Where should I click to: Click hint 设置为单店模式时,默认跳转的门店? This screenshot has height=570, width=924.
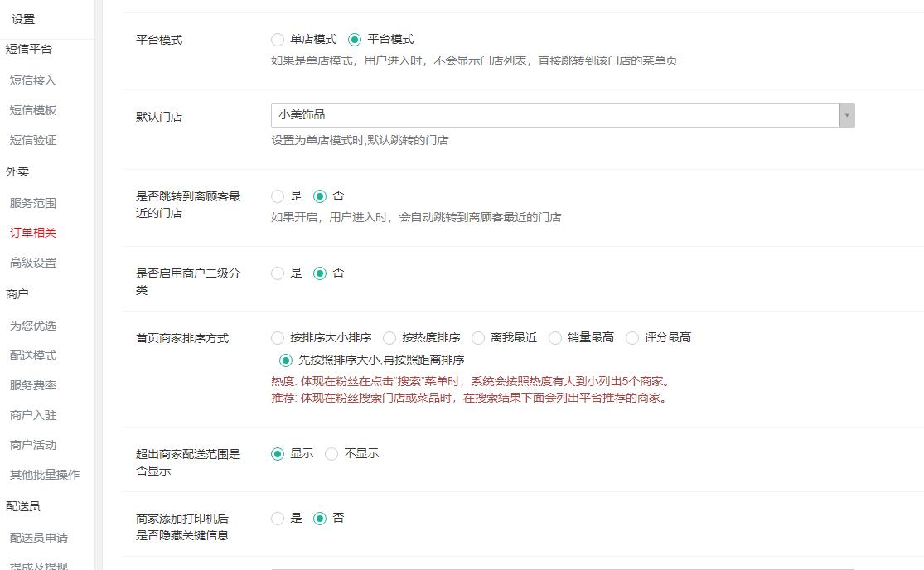click(360, 140)
